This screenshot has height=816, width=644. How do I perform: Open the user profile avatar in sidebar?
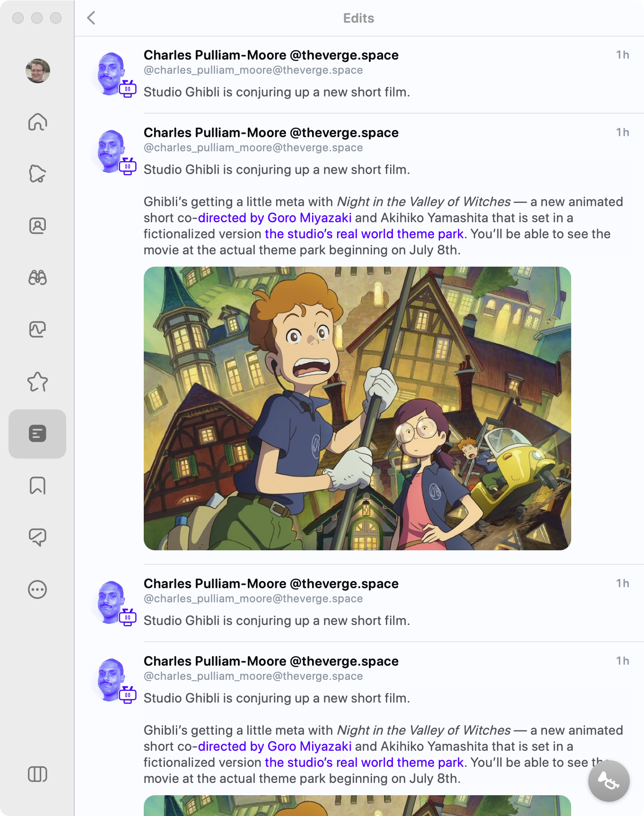click(38, 71)
